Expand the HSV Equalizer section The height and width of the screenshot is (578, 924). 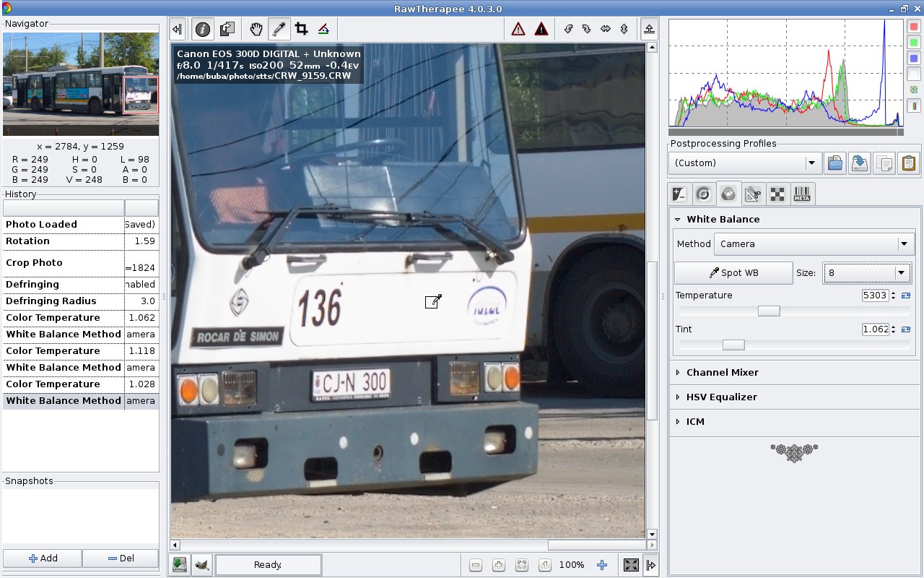click(x=678, y=397)
